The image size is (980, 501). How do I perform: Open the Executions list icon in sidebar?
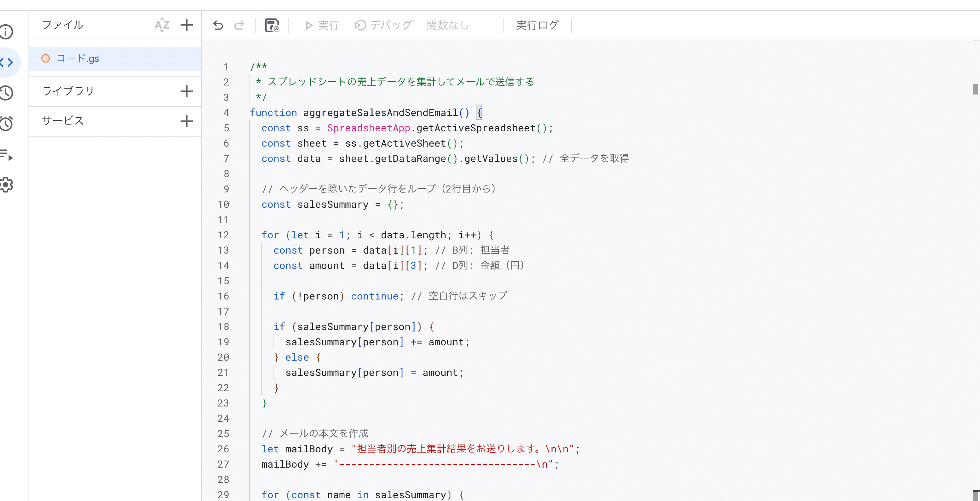point(7,155)
